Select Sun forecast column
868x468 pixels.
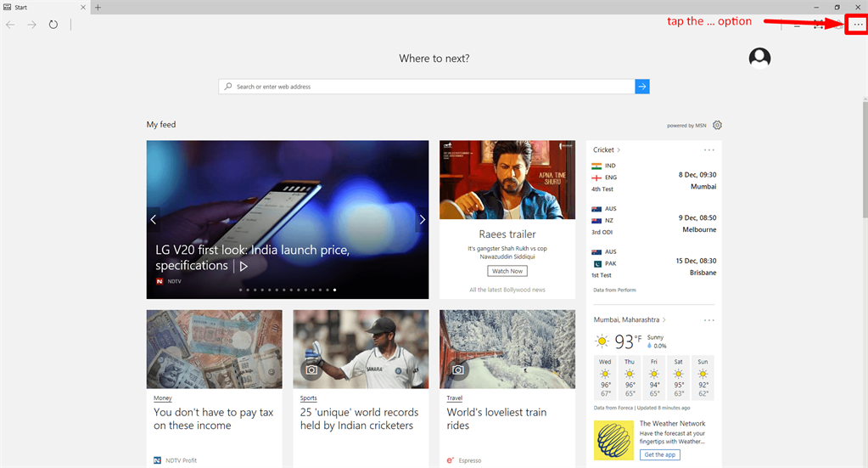(x=703, y=378)
